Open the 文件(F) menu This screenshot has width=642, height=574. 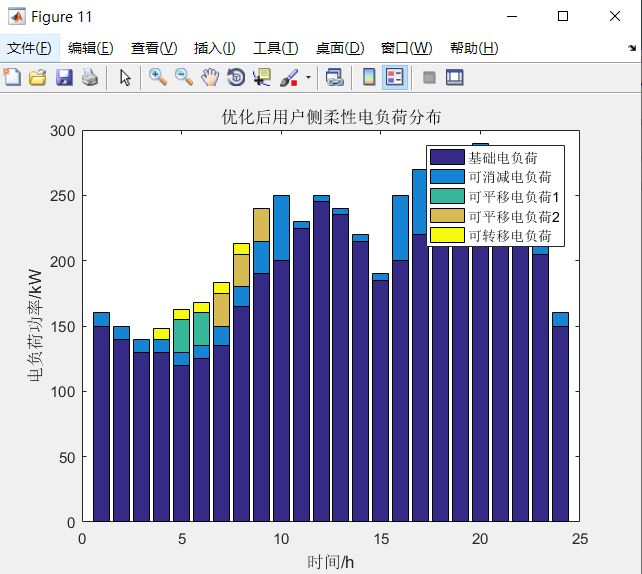pos(29,48)
